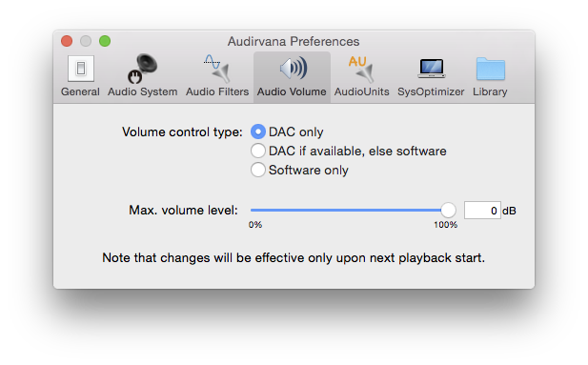Screen dimensions: 588x365
Task: Select the Audio System loudspeaker icon
Action: click(143, 69)
